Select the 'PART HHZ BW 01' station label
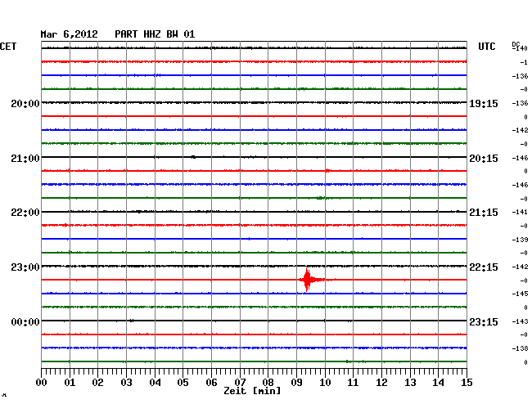The height and width of the screenshot is (404, 532). [x=155, y=34]
